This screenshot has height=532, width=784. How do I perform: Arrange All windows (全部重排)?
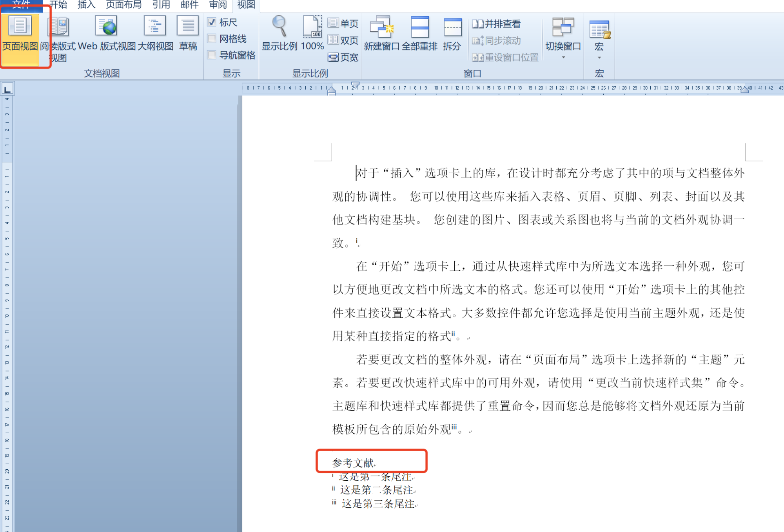(419, 34)
